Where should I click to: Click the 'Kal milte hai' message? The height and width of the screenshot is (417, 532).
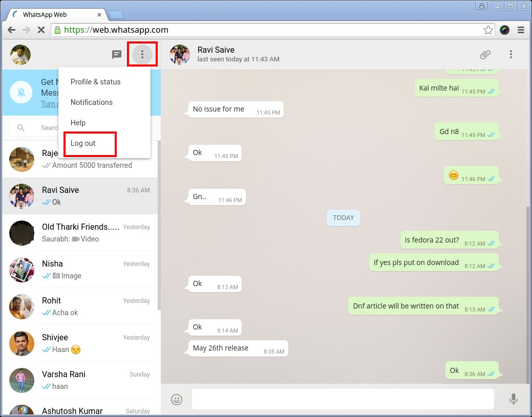tap(456, 88)
